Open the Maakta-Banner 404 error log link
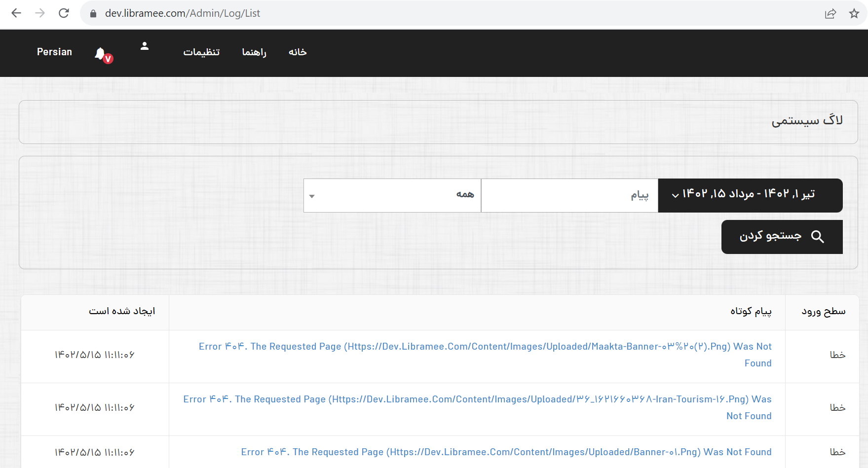Viewport: 868px width, 468px height. point(485,347)
